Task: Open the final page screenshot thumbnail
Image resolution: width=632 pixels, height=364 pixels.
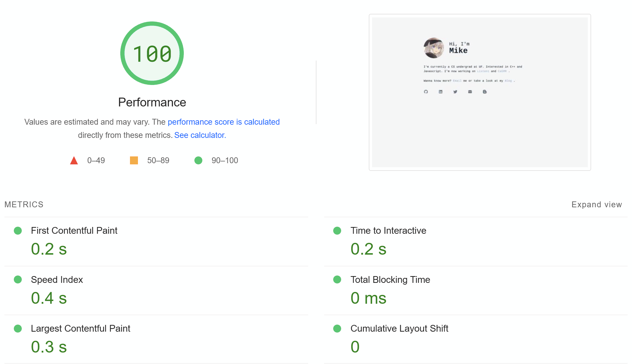Action: coord(480,92)
